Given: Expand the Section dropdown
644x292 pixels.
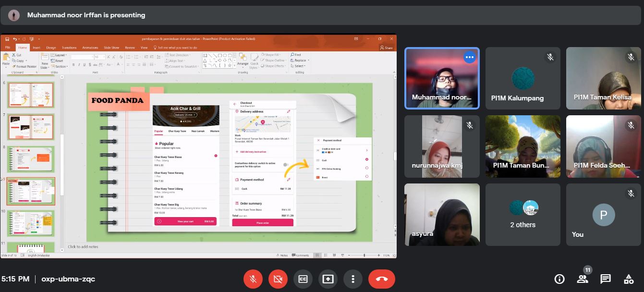Looking at the screenshot, I should click(x=60, y=66).
